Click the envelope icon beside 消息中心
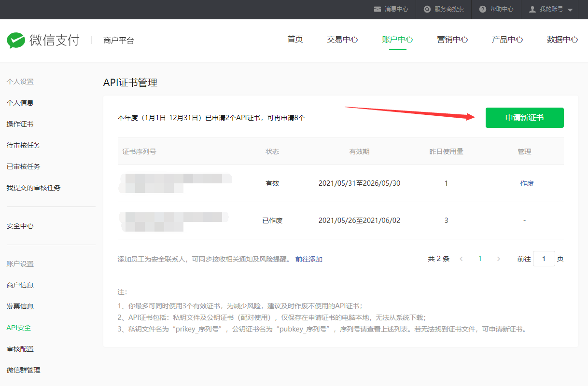Viewport: 588px width, 386px height. click(x=378, y=9)
